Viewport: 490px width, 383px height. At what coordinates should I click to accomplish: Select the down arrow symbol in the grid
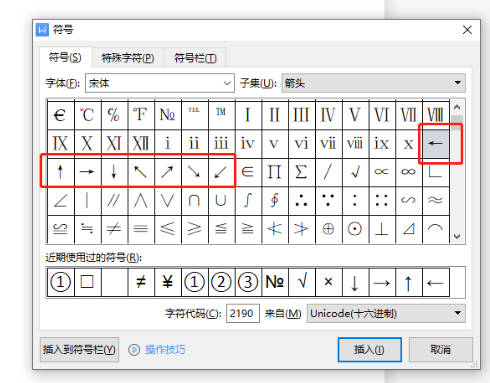114,172
